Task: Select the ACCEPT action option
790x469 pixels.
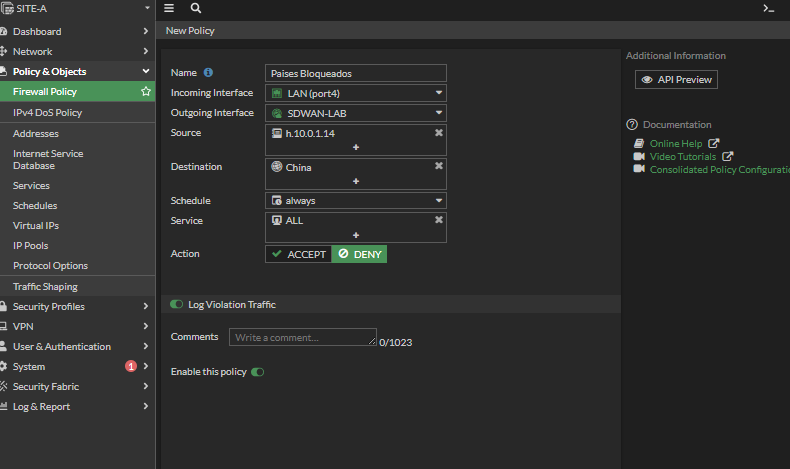Action: click(x=298, y=254)
